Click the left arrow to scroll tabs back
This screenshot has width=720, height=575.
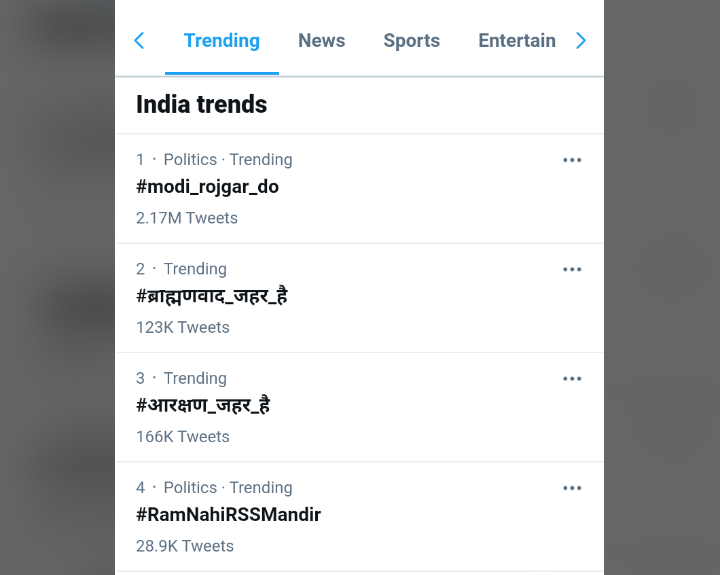tap(139, 40)
